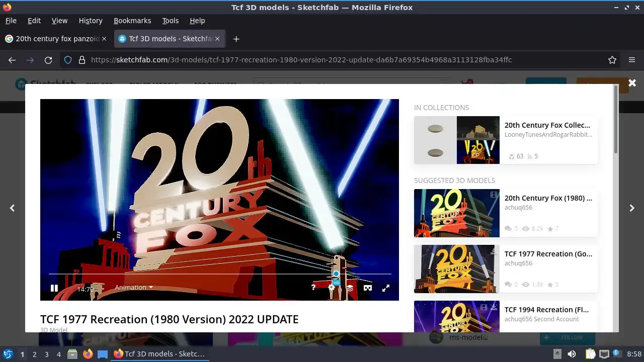View site security lock info
Viewport: 644px width, 362px height.
[82, 60]
